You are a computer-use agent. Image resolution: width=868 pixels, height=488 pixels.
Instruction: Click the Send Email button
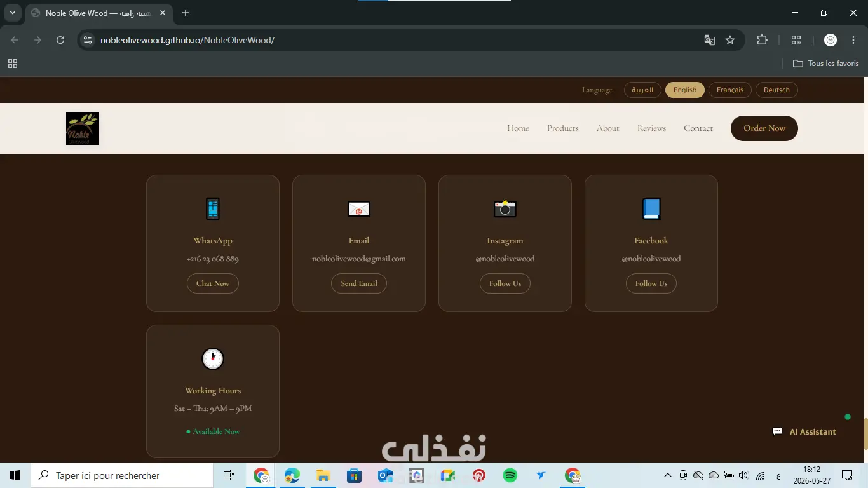[359, 283]
